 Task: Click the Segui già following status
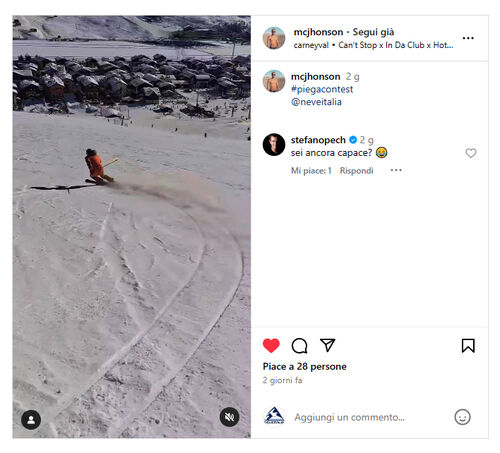coord(373,32)
